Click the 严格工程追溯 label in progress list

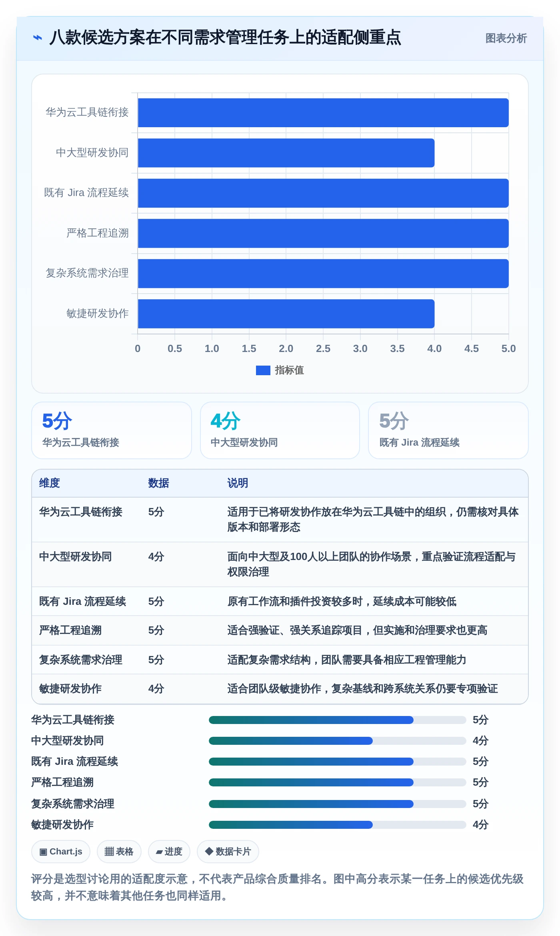click(62, 782)
